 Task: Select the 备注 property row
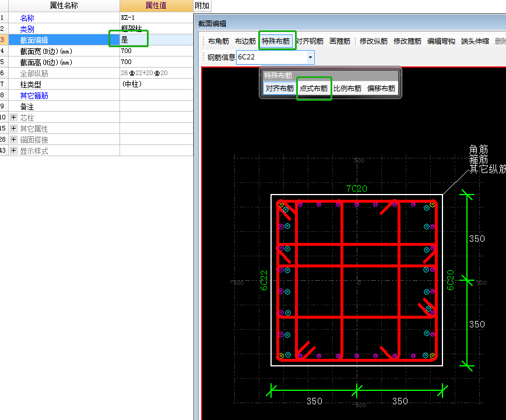pyautogui.click(x=97, y=107)
